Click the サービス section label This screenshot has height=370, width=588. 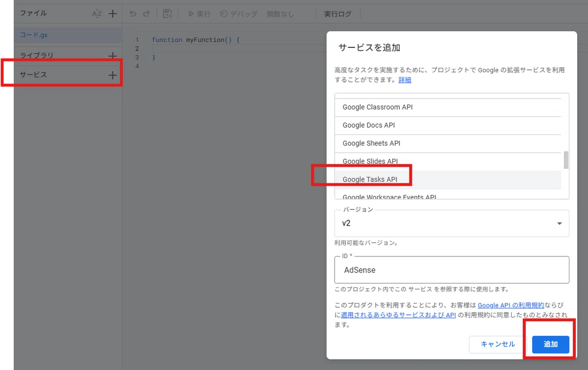coord(33,75)
